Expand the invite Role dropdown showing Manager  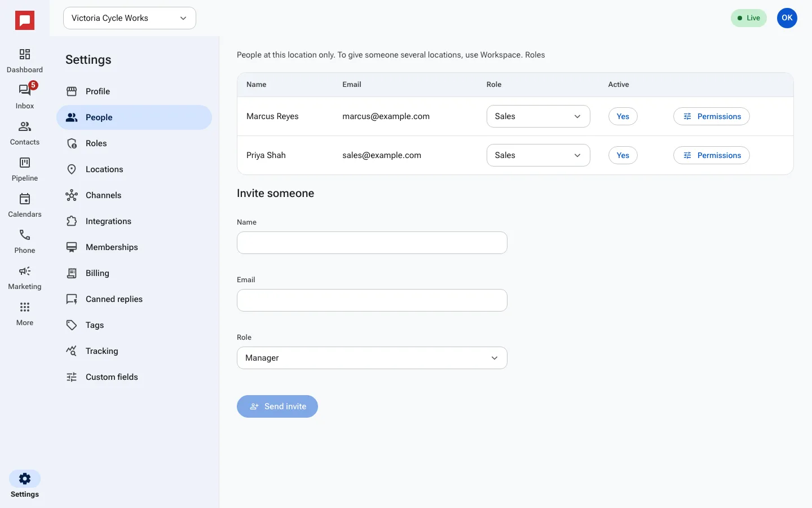372,358
